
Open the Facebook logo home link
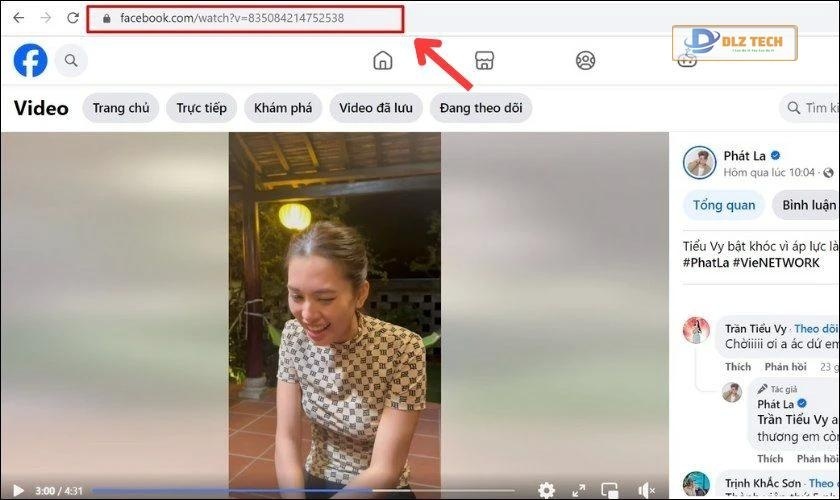click(x=30, y=60)
